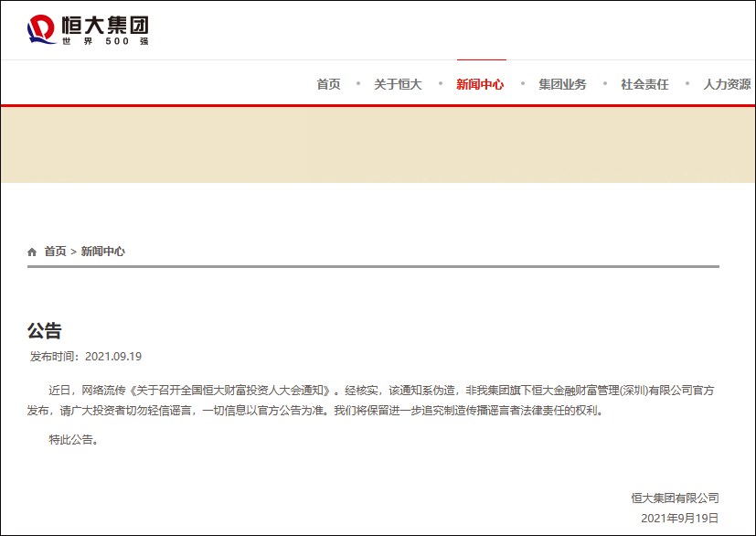Screen dimensions: 756x536
Task: Click the beige banner area below navigation
Action: coord(378,146)
